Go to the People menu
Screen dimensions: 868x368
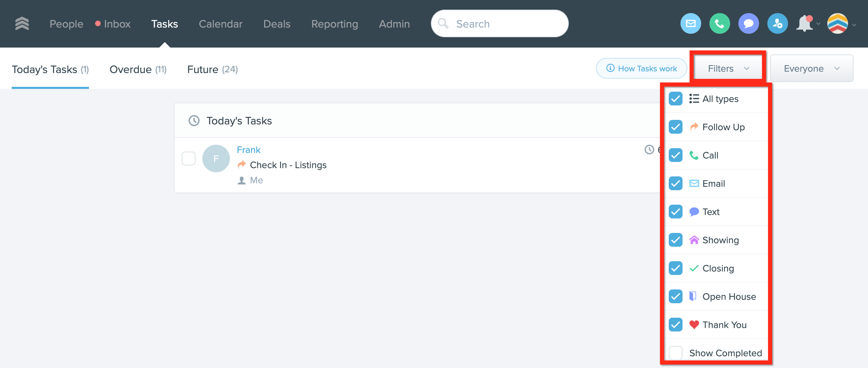coord(66,24)
